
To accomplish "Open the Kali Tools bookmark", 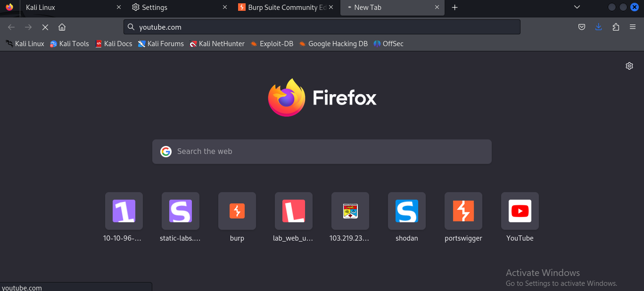I will click(69, 44).
